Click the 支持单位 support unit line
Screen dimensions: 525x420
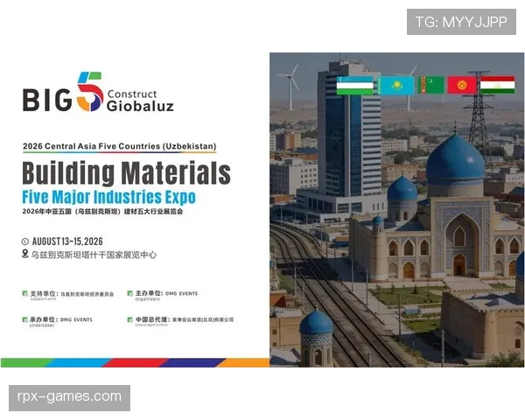pyautogui.click(x=72, y=295)
